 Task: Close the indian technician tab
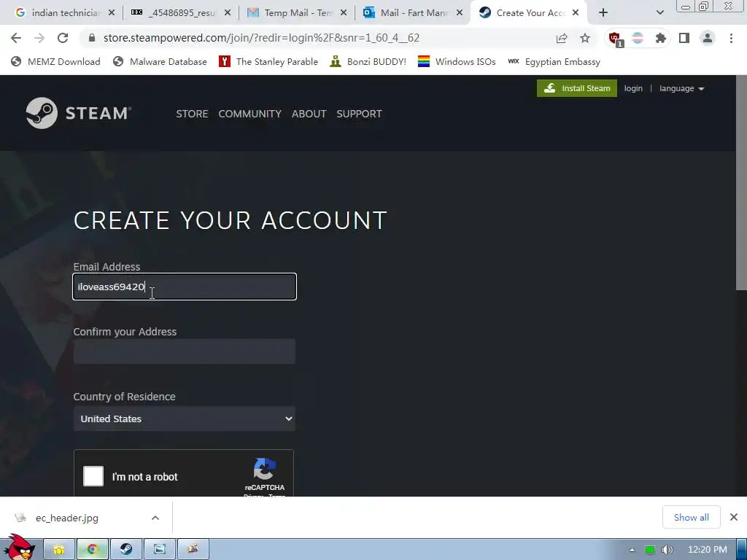pos(112,13)
